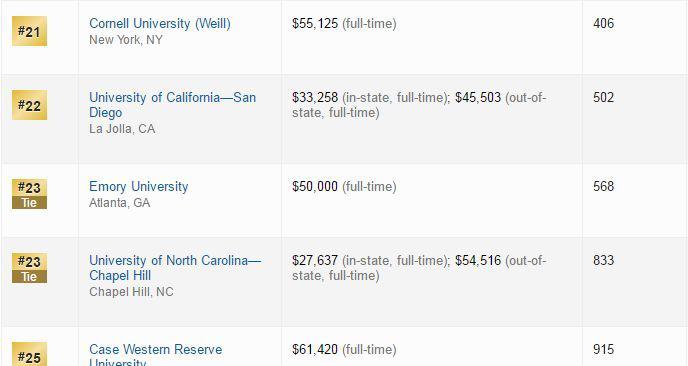Open the Case Western Reserve University link
Screen dimensions: 688x366
point(155,355)
